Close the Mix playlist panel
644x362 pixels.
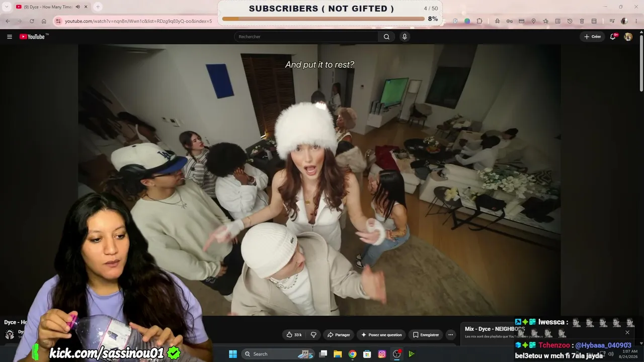[627, 332]
